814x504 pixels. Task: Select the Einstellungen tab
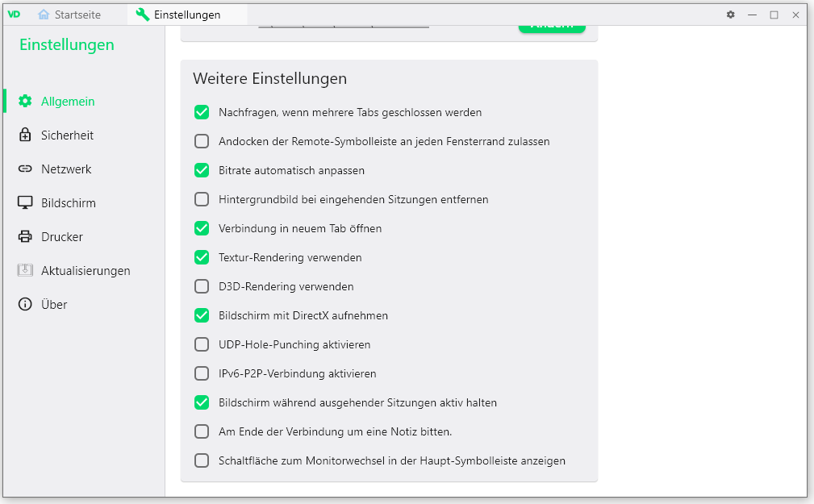tap(178, 15)
